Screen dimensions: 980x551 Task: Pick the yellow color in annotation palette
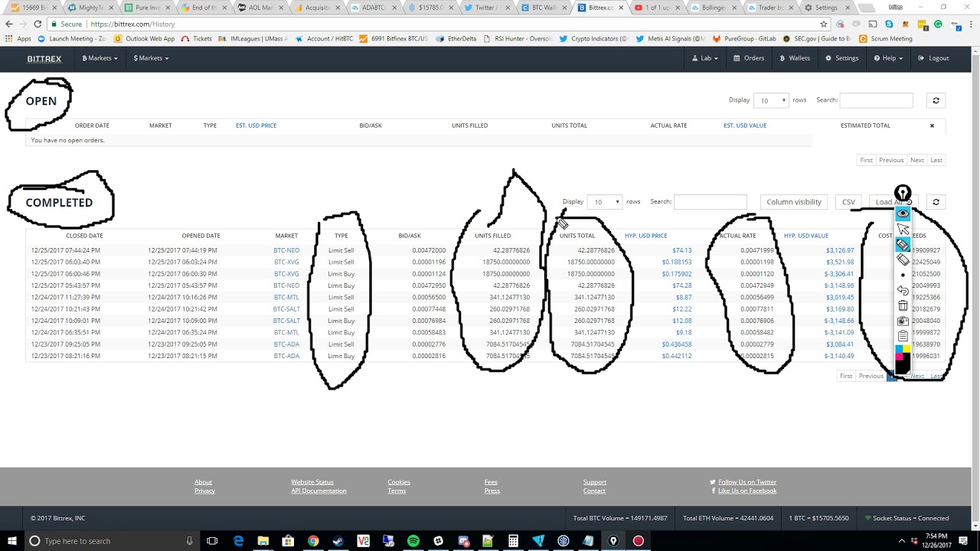[x=906, y=350]
